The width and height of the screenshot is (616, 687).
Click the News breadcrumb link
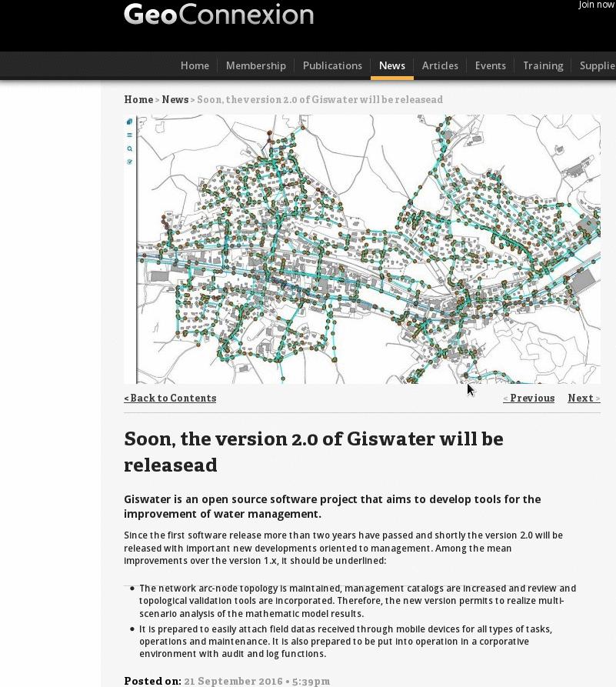point(175,99)
